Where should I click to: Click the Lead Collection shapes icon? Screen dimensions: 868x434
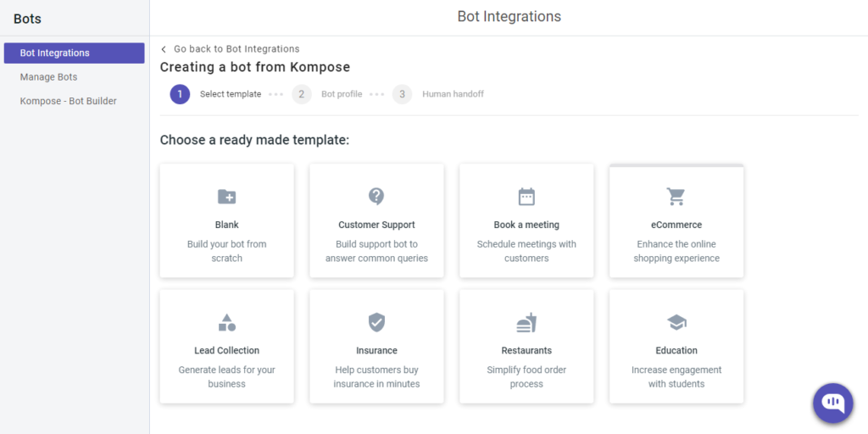227,322
